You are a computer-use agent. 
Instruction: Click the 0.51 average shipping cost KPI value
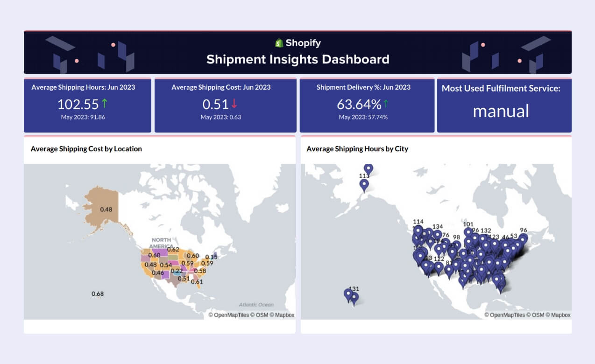[x=215, y=104]
